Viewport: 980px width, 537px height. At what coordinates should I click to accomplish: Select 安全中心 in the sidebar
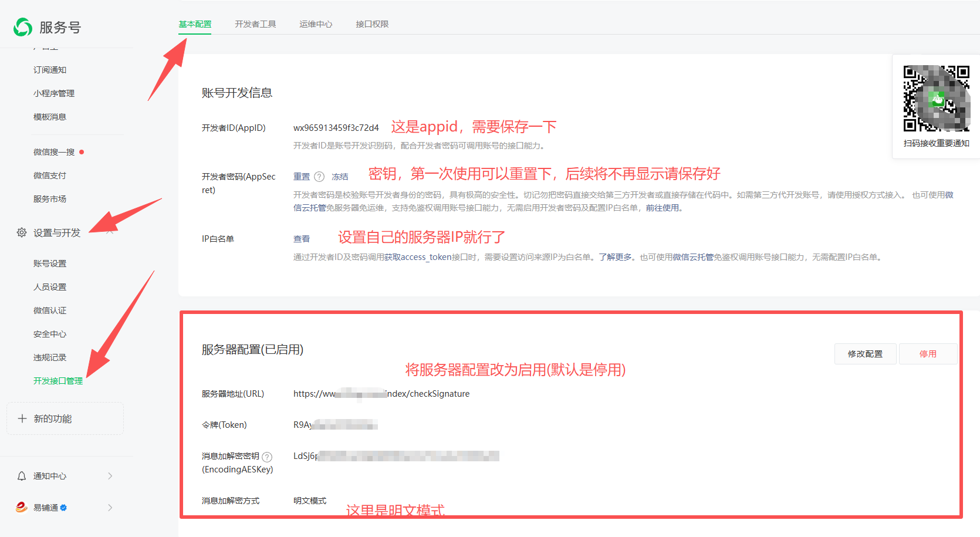50,334
